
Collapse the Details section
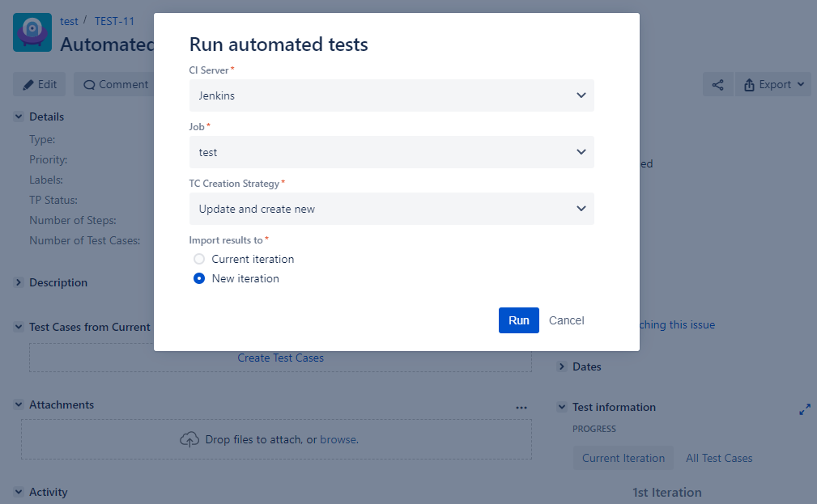coord(19,116)
